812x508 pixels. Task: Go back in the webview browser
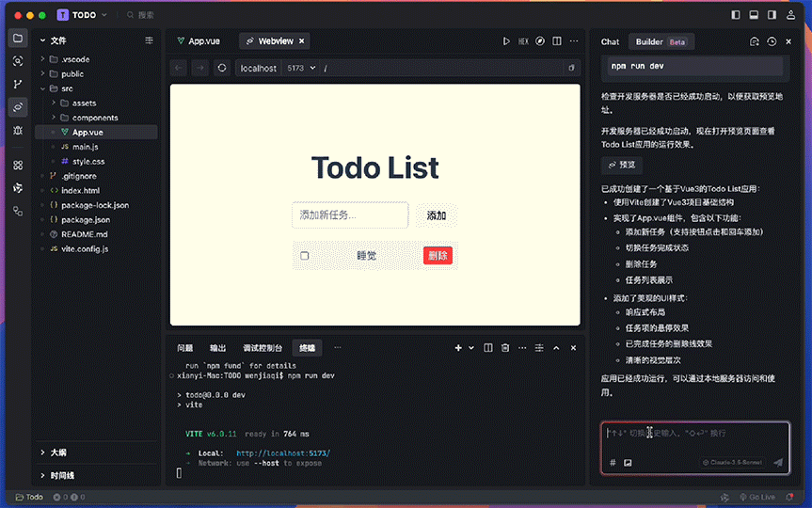click(x=179, y=68)
